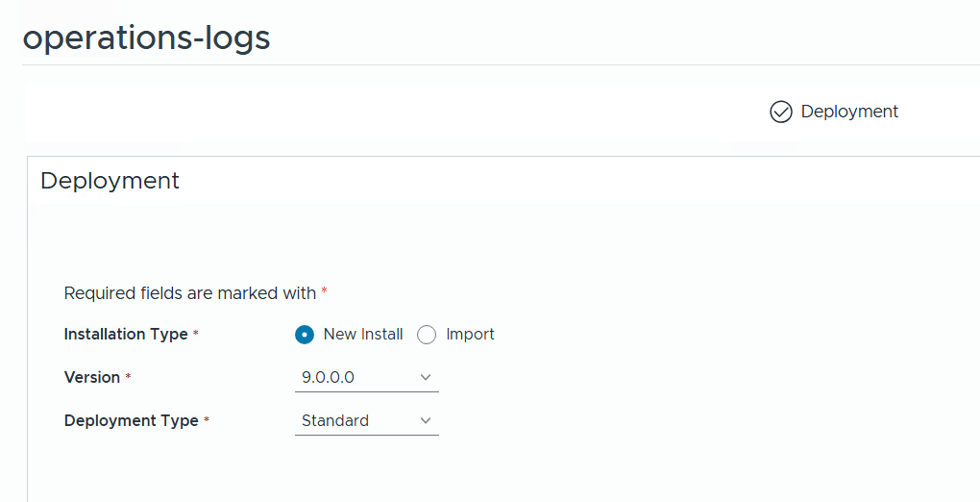Click the red asterisk after Installation Type
Viewport: 980px width, 502px height.
pos(196,334)
